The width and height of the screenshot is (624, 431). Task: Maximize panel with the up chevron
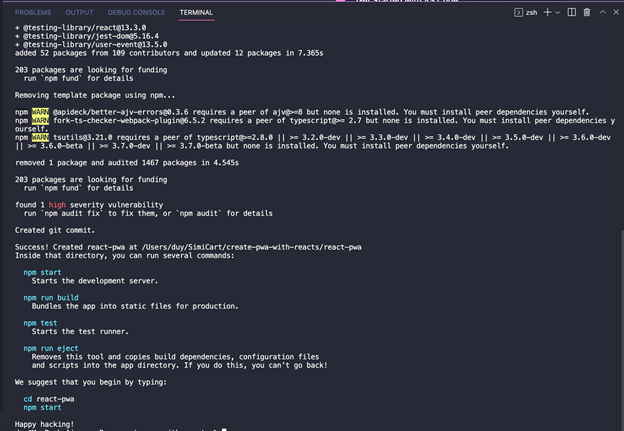(x=603, y=12)
